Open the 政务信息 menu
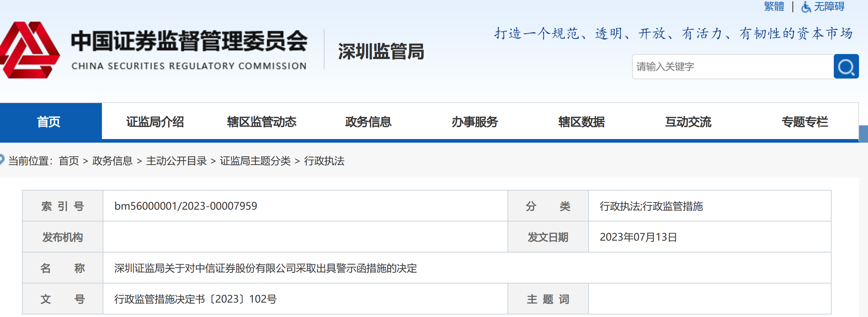Image resolution: width=868 pixels, height=317 pixels. pyautogui.click(x=368, y=122)
